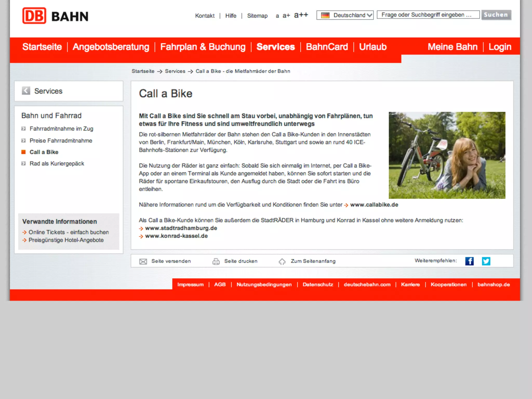532x399 pixels.
Task: Click the DB Bahn logo
Action: pyautogui.click(x=55, y=16)
